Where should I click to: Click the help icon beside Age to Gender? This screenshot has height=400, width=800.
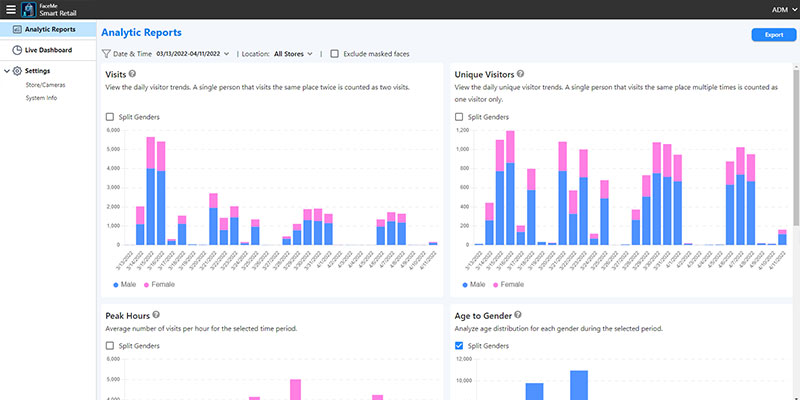click(x=520, y=314)
